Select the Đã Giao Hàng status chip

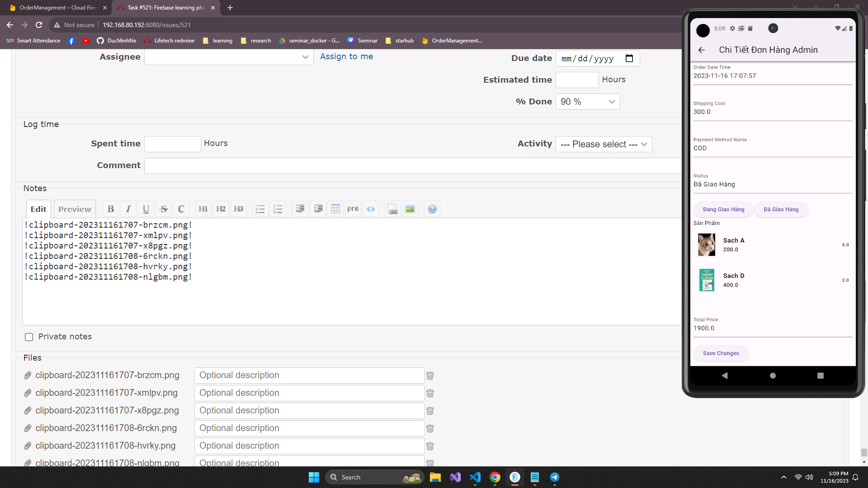coord(781,209)
